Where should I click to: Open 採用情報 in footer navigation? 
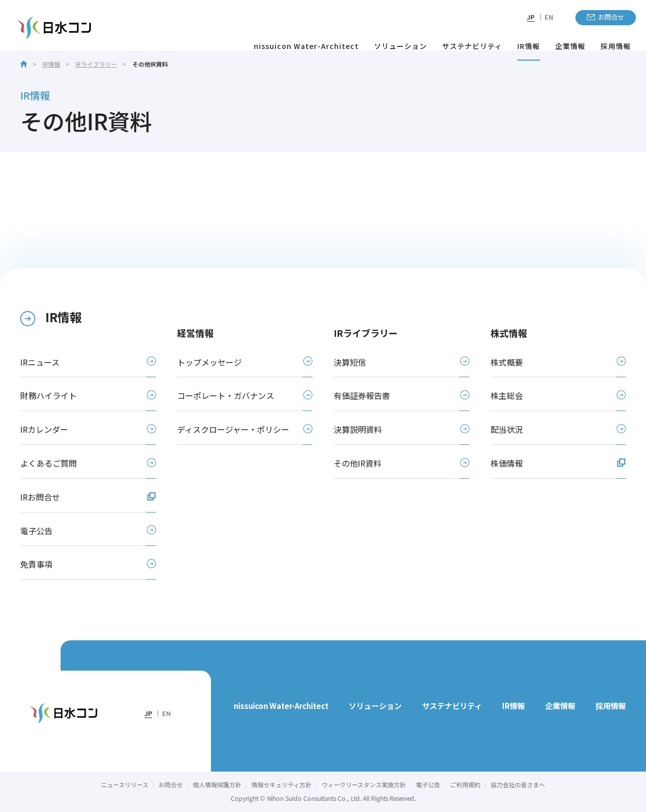[611, 706]
